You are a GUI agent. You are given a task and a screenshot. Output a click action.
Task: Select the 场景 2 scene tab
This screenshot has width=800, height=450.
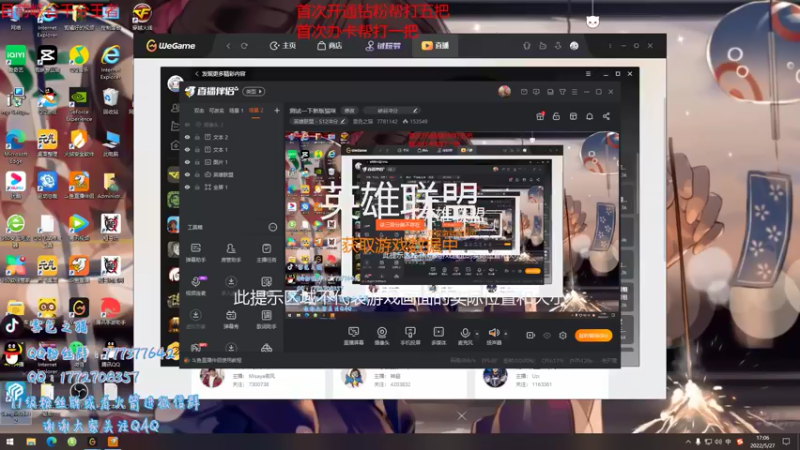[256, 110]
